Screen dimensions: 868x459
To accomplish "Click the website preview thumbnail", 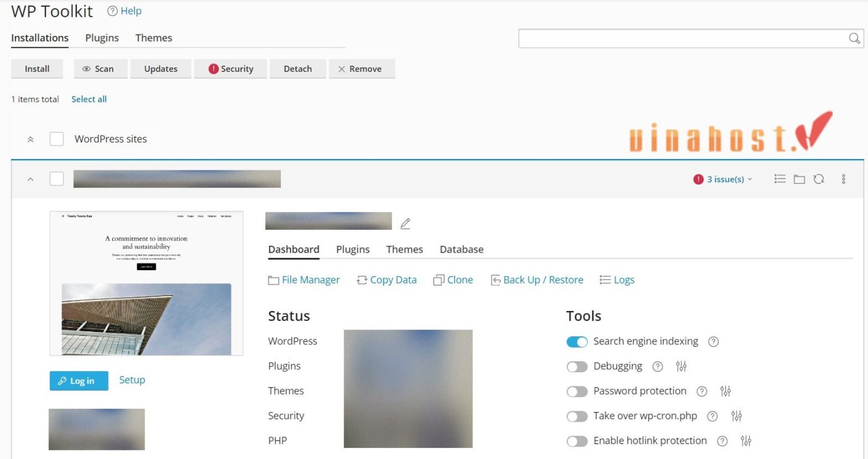I will click(x=146, y=284).
